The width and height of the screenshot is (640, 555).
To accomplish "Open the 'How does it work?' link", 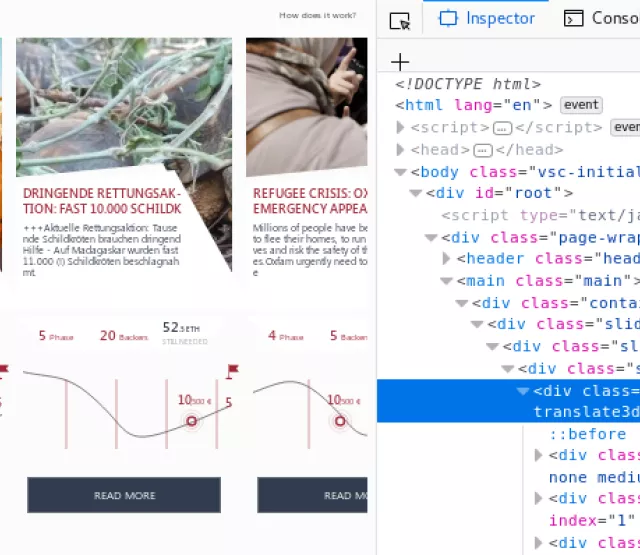I will (x=317, y=15).
